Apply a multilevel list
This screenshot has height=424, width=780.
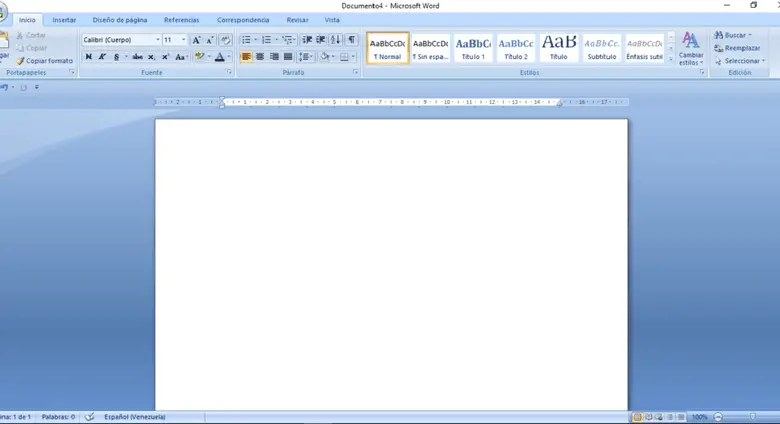coord(288,40)
